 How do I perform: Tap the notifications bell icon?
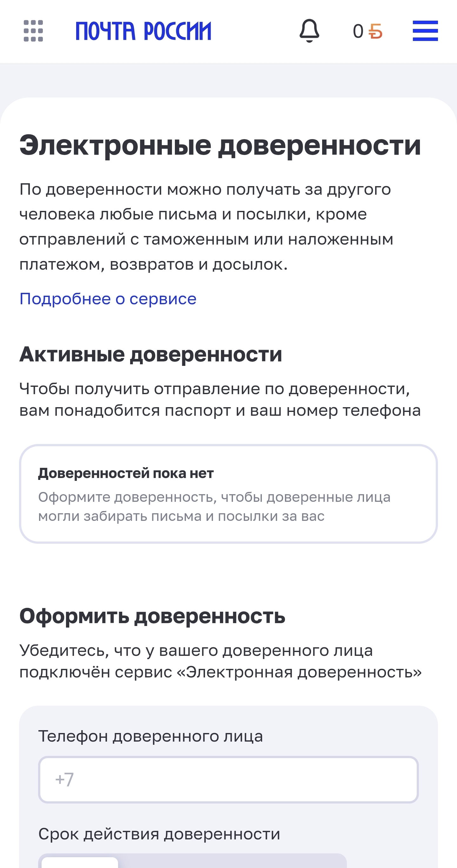[309, 31]
